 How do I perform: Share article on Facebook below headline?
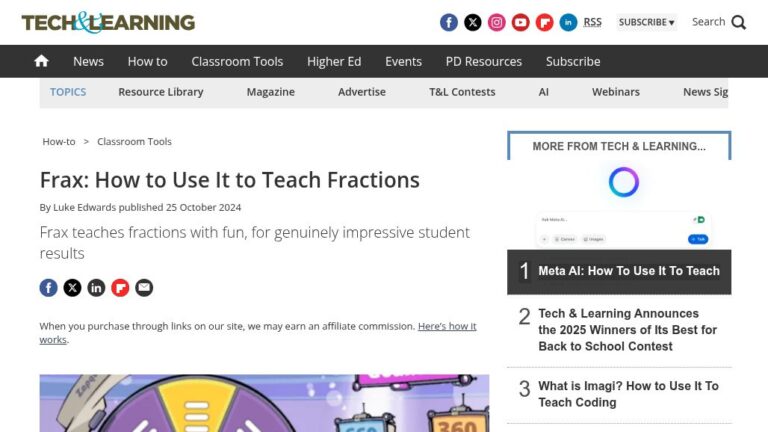click(x=48, y=288)
